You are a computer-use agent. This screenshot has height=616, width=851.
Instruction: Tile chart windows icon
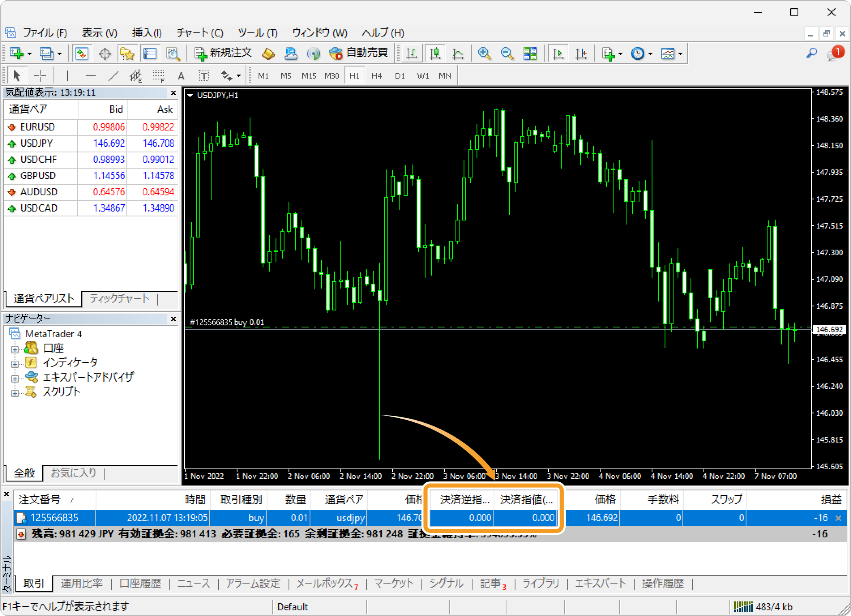(530, 53)
